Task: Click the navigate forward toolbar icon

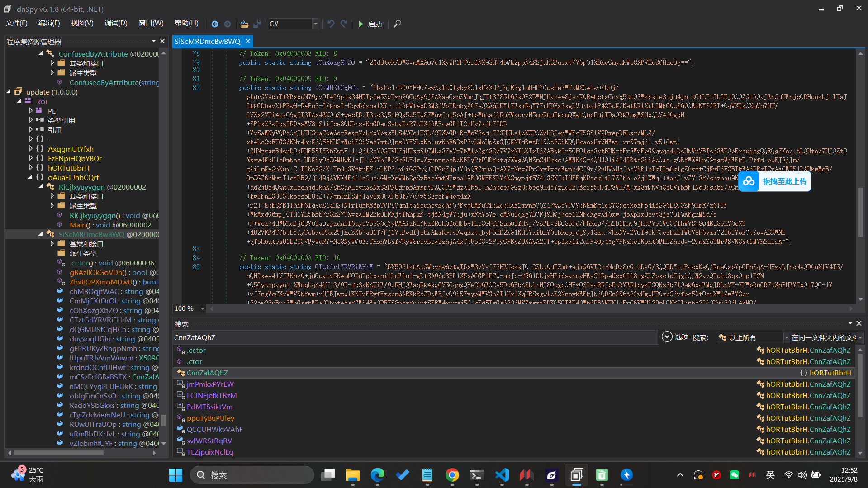Action: click(228, 24)
